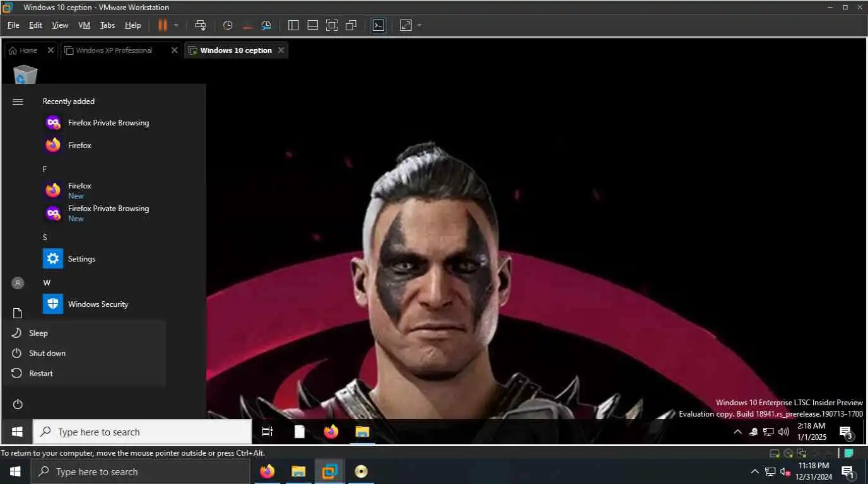Pause the virtual machine in VMware toolbar
Image resolution: width=868 pixels, height=484 pixels.
coord(162,25)
